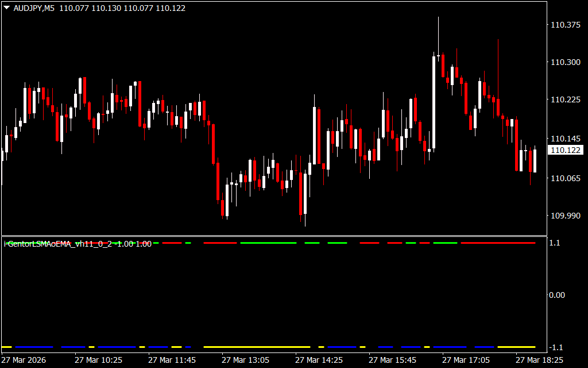Select the i-GentorLSMAoEMA indicator label
This screenshot has width=588, height=368.
tap(78, 244)
